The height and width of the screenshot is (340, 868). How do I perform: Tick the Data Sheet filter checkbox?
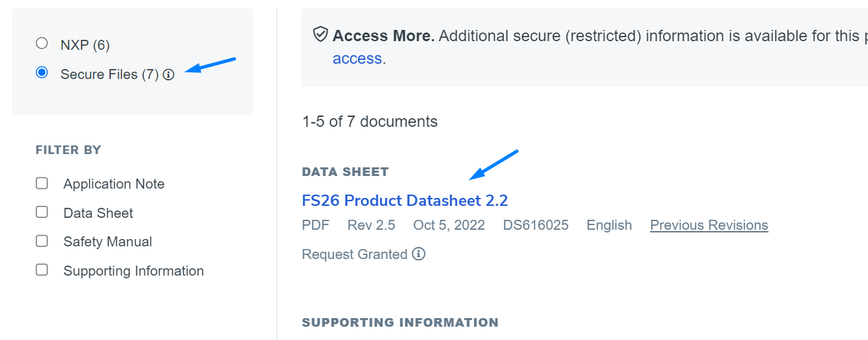click(x=42, y=212)
